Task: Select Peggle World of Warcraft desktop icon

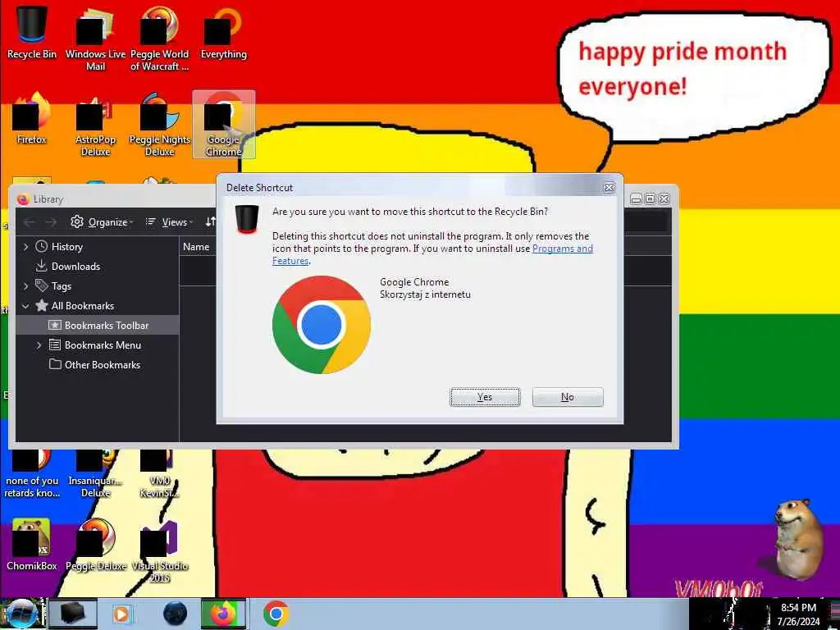Action: click(x=160, y=39)
